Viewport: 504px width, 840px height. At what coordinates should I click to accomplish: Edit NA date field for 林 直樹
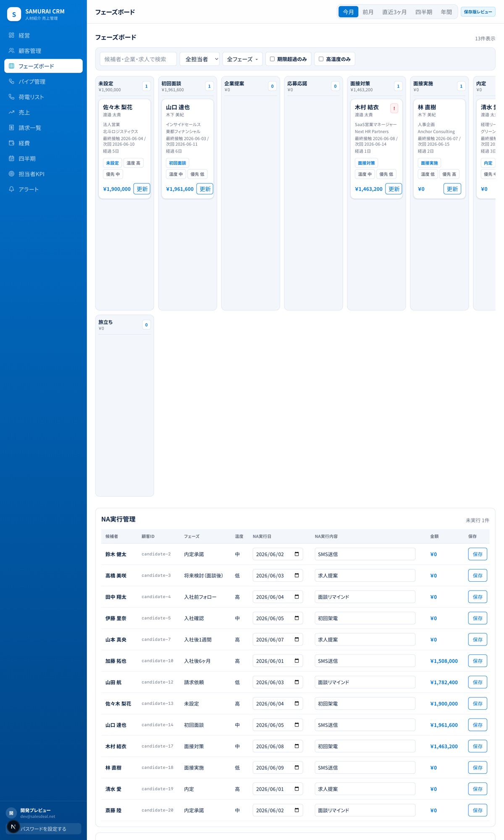tap(278, 768)
